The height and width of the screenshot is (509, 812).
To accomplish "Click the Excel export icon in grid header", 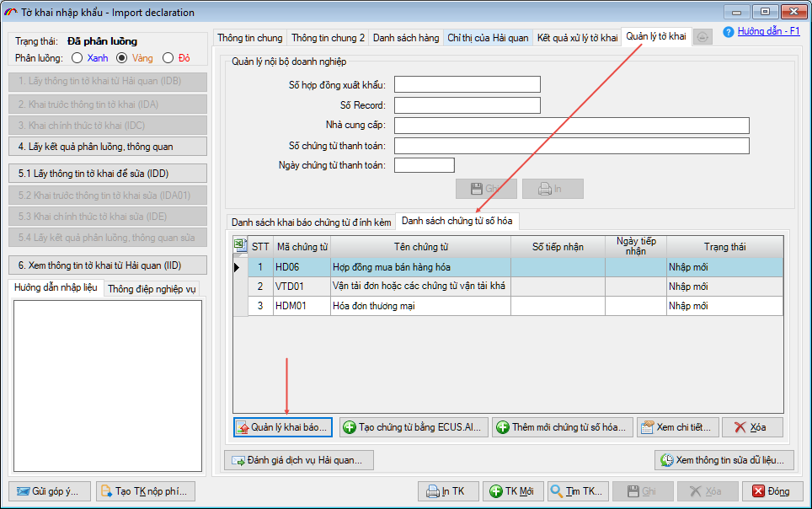I will (240, 244).
